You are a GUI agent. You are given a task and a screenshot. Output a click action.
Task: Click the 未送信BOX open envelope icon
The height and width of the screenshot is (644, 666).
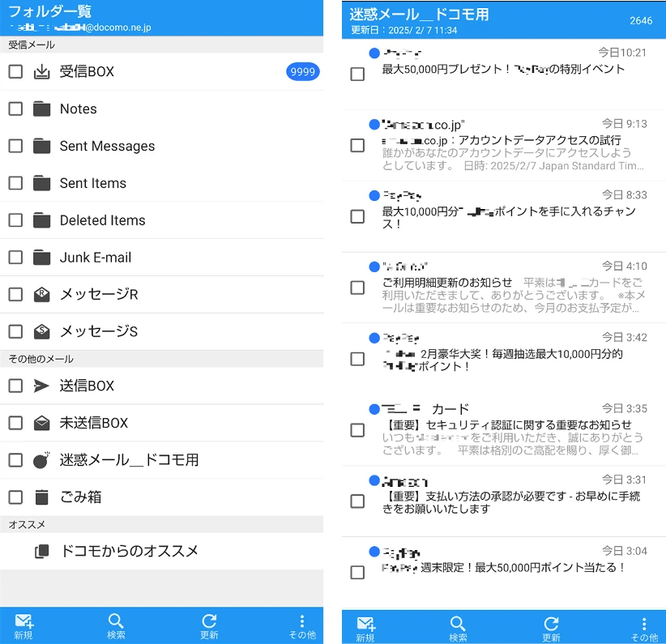pos(41,423)
